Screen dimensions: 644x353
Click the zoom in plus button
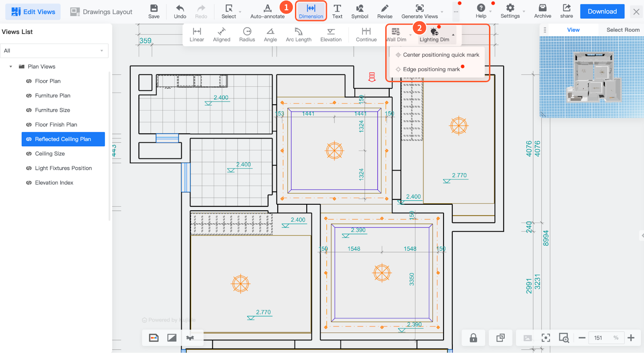coord(631,338)
